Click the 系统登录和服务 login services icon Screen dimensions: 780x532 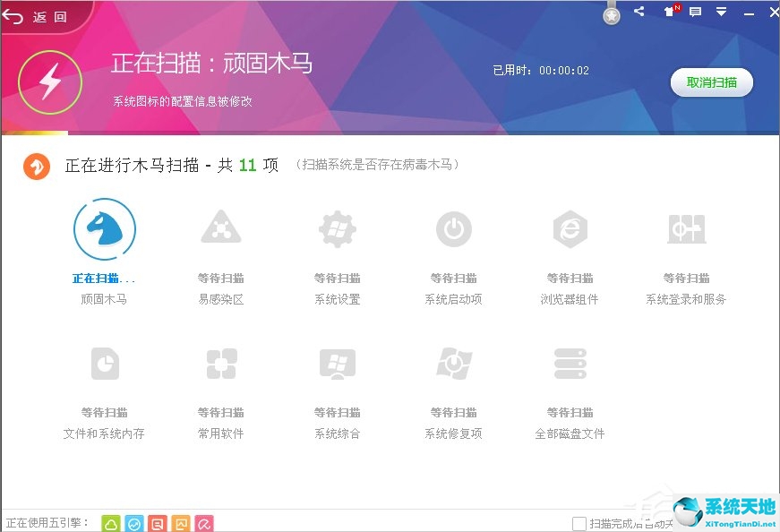coord(687,228)
